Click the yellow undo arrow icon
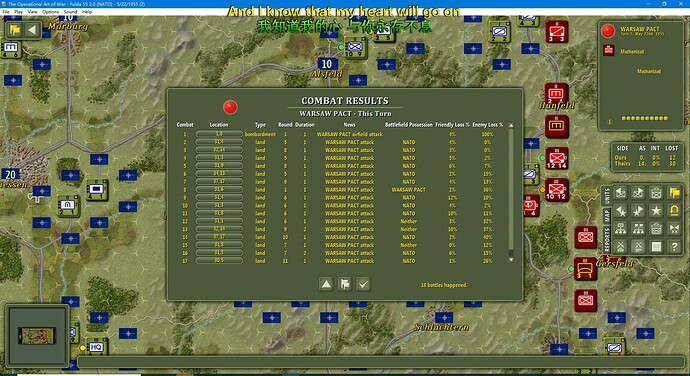This screenshot has width=690, height=376. click(674, 210)
